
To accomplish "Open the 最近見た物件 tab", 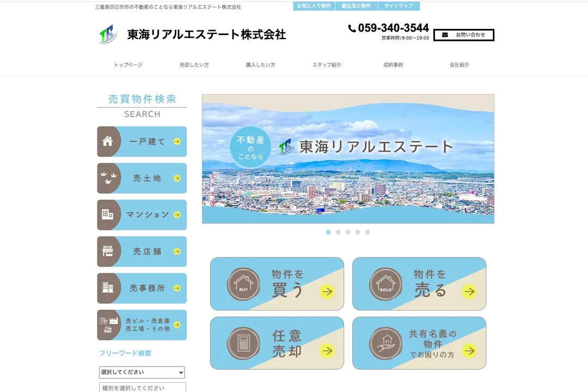I will [356, 6].
